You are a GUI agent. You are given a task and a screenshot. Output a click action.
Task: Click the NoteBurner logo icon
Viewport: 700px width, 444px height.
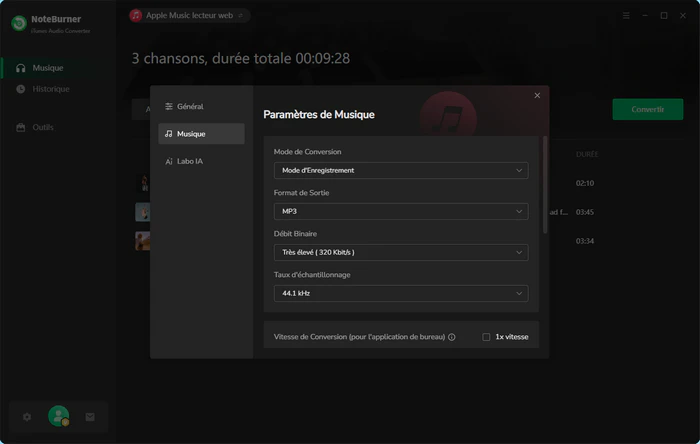(19, 23)
